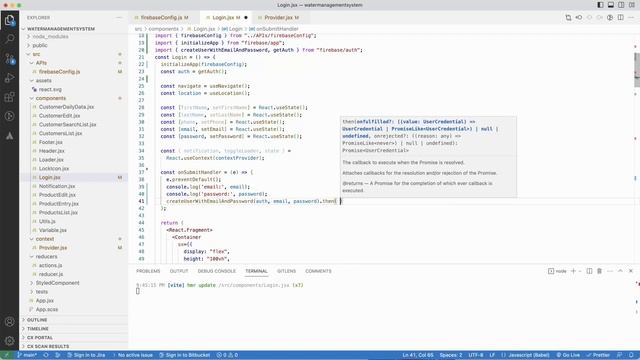The image size is (640, 360).
Task: Open App.scss file
Action: (47, 309)
